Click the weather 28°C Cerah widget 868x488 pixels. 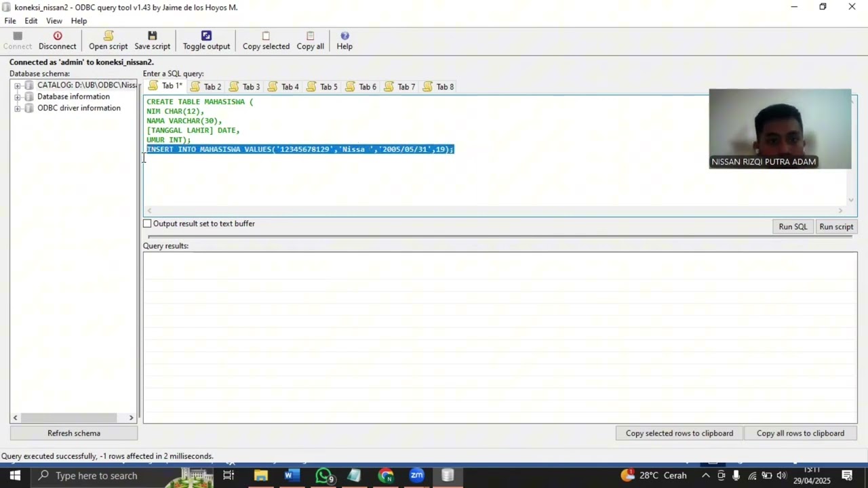point(654,476)
